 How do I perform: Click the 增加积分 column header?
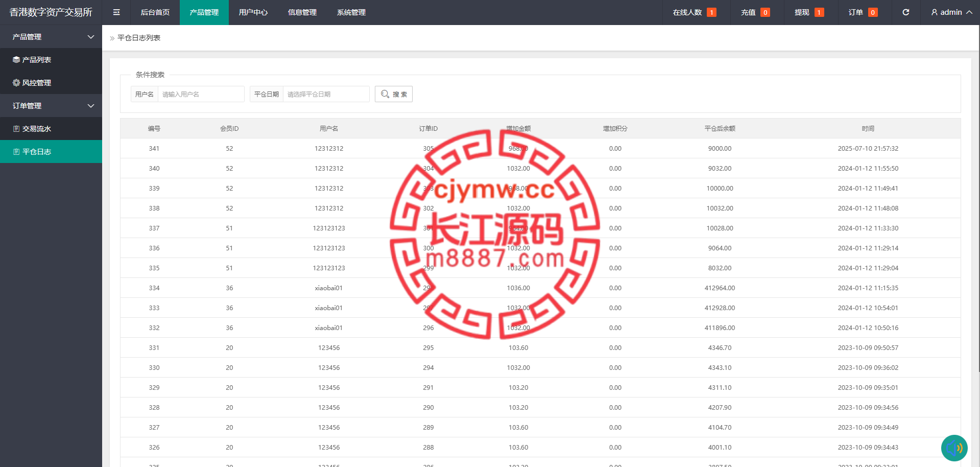tap(615, 129)
